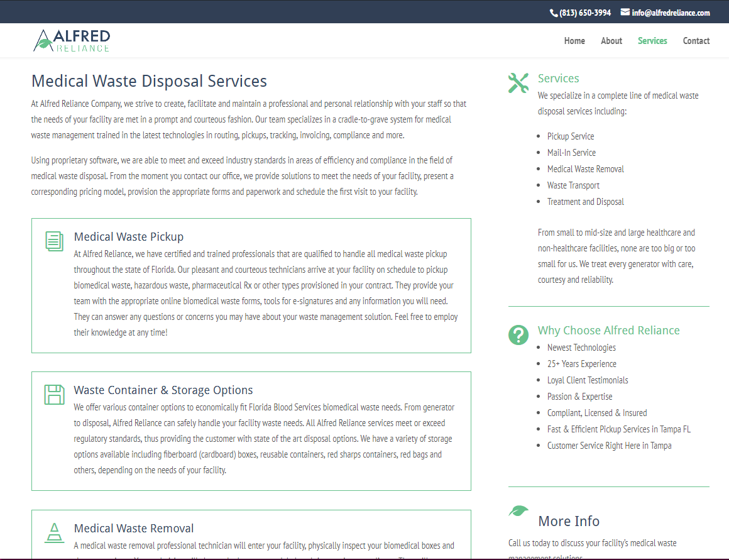Click the Loyal Client Testimonials bullet

[x=588, y=380]
